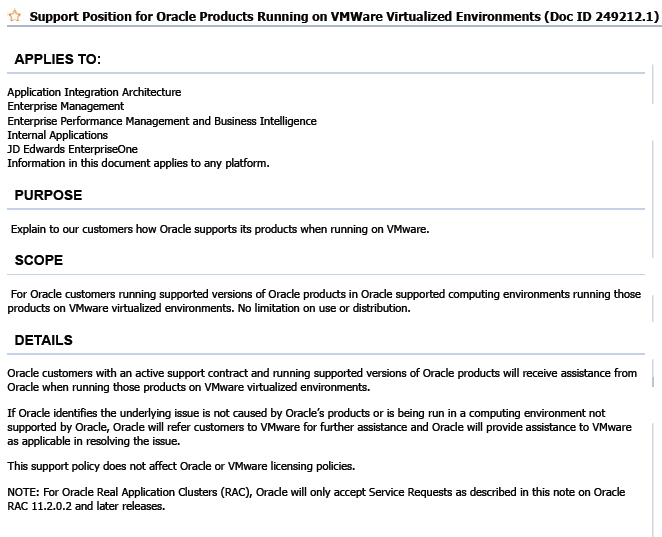
Task: Click the sentence 'Explain to our customers how Oracle supports'
Action: [220, 229]
